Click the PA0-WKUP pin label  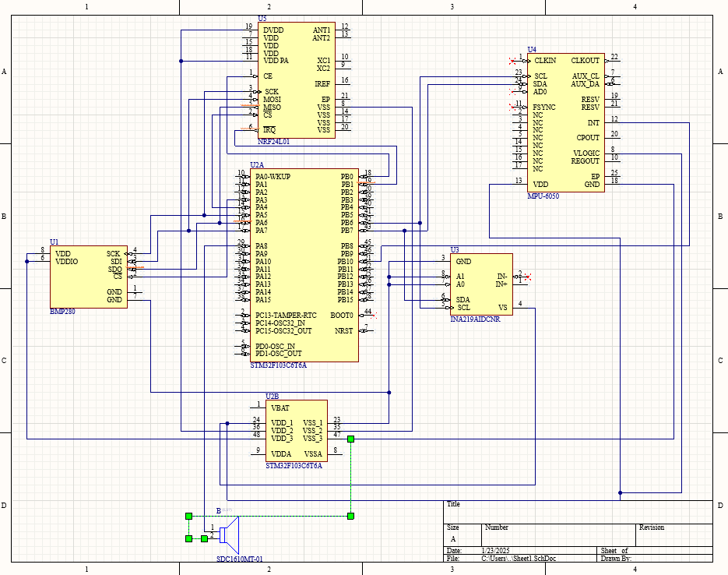tap(273, 177)
